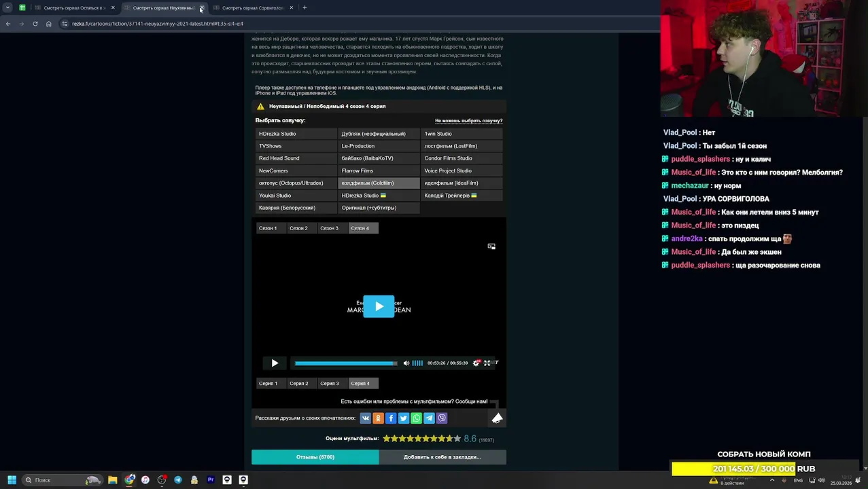Choose Red Head Sound voiceover
This screenshot has width=868, height=489.
coord(296,158)
